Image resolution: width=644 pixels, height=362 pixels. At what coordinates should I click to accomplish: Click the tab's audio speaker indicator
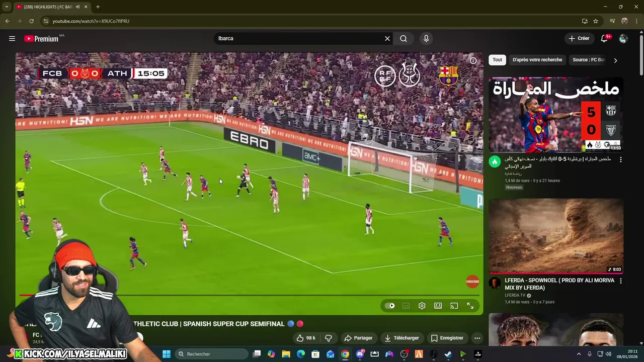click(x=77, y=7)
